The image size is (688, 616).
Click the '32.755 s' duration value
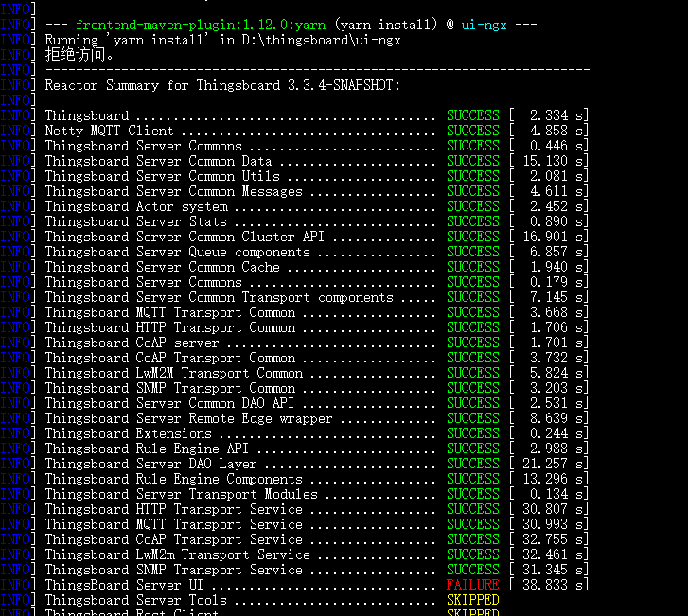555,539
